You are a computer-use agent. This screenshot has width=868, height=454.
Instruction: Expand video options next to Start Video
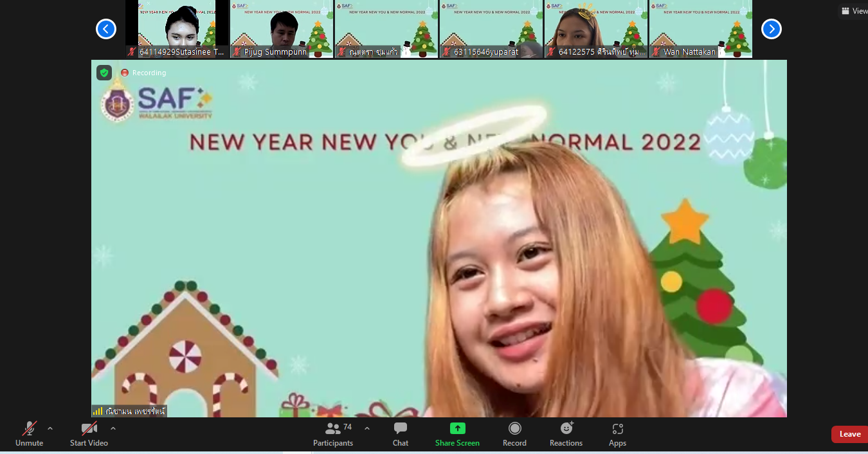click(113, 428)
